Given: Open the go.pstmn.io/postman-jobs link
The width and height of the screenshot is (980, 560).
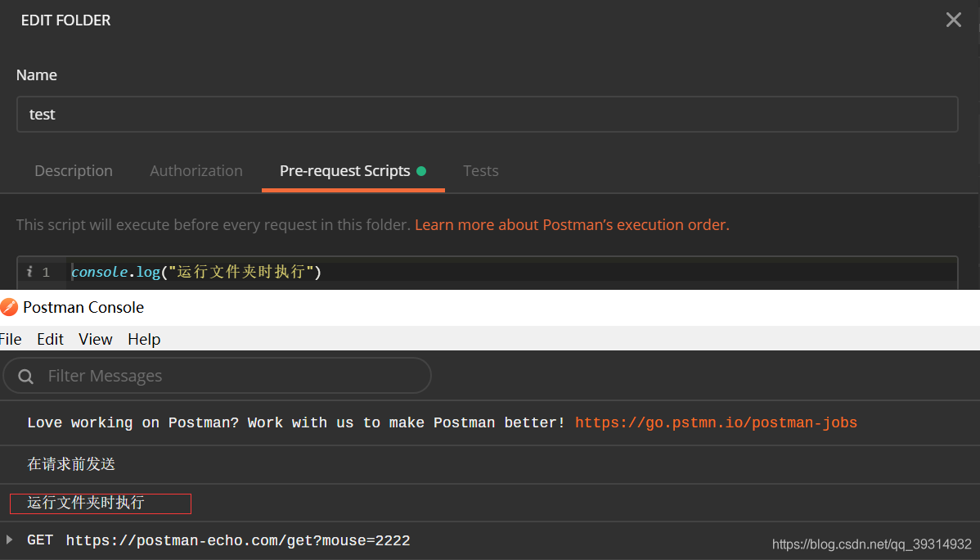Looking at the screenshot, I should pos(717,423).
